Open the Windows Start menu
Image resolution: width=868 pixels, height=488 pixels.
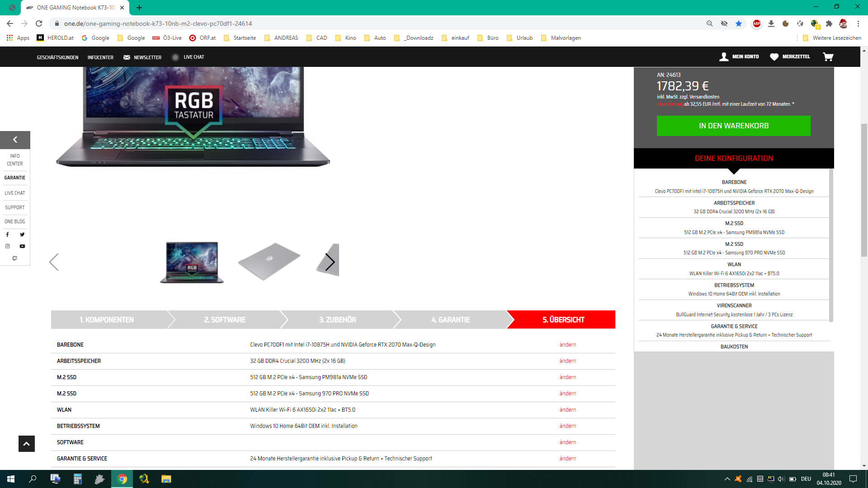click(11, 479)
